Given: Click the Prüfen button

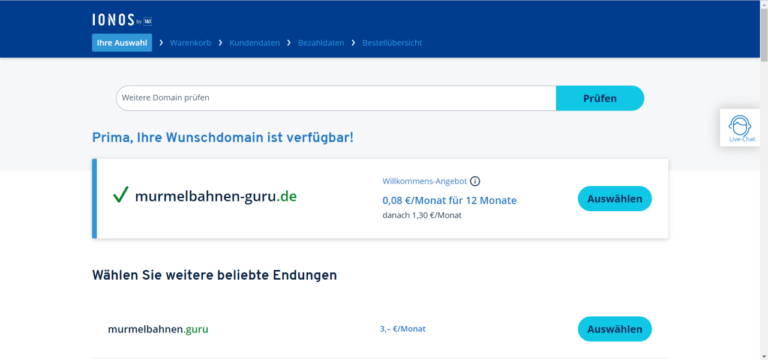Looking at the screenshot, I should (600, 98).
